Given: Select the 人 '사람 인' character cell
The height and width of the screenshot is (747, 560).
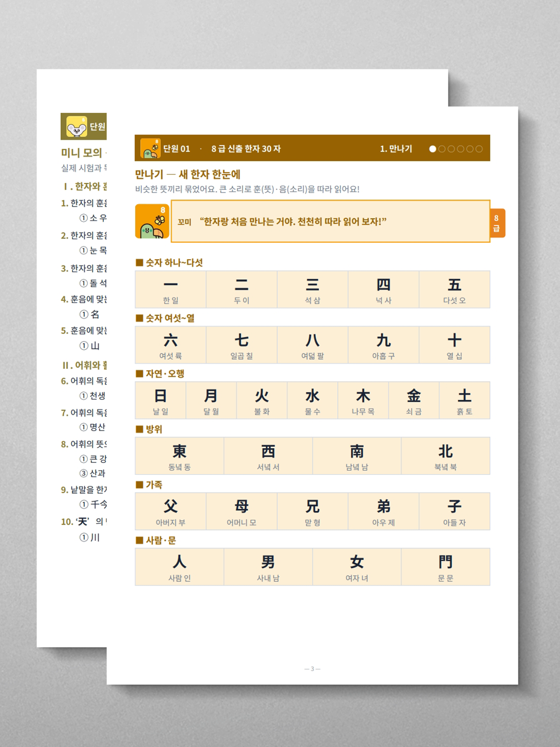Looking at the screenshot, I should (x=180, y=567).
